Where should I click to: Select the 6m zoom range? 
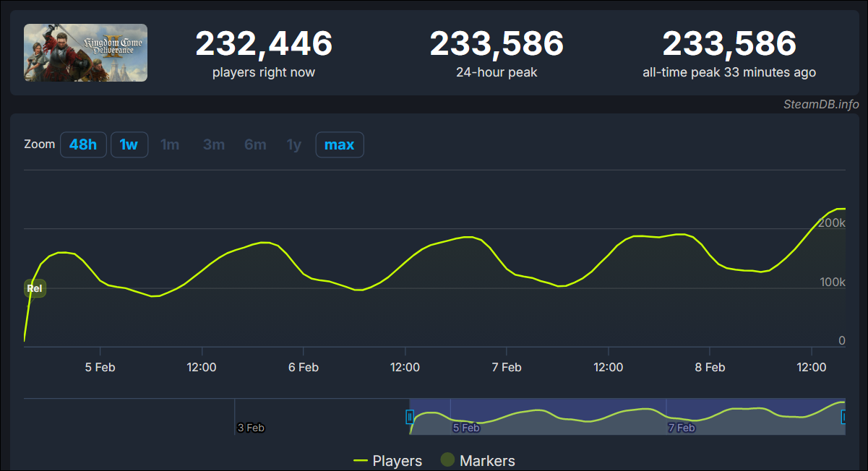tap(255, 144)
